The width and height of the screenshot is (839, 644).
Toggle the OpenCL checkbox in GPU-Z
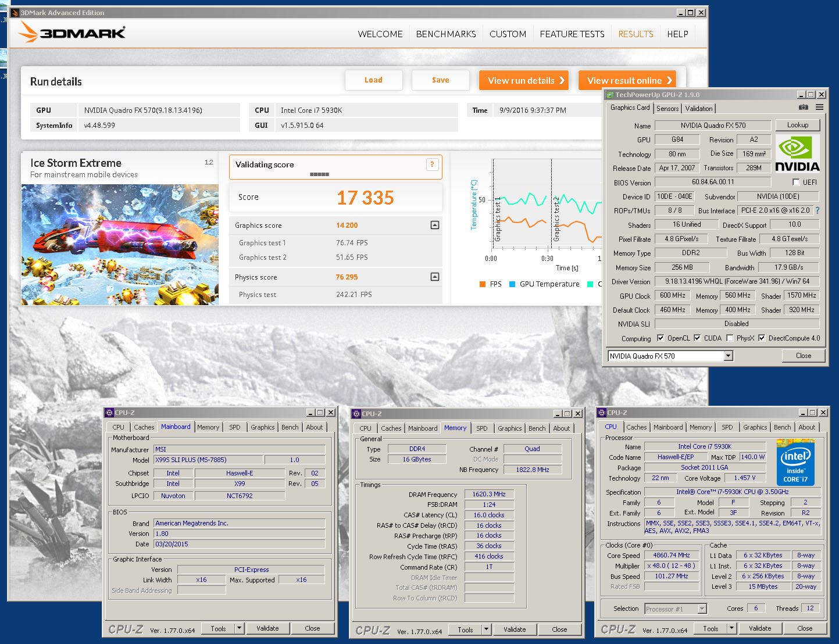(x=661, y=338)
